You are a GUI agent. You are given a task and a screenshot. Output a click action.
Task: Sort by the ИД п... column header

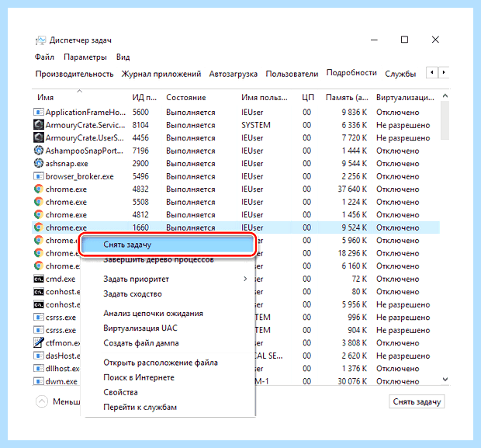[x=144, y=97]
